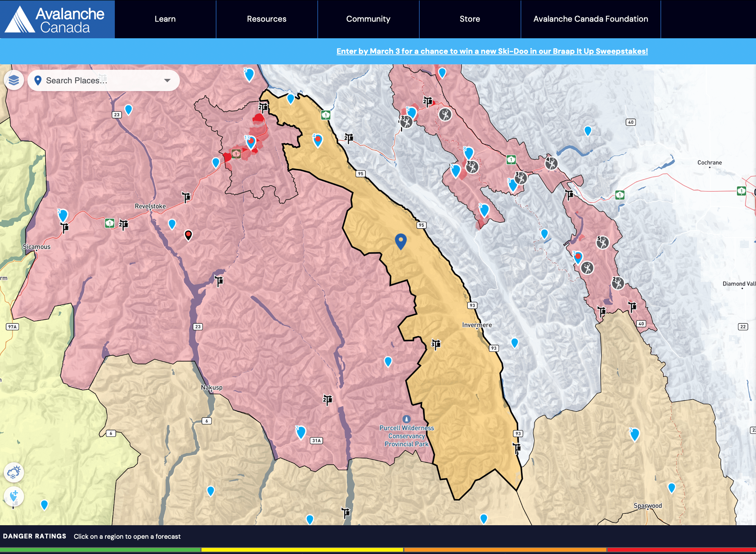Screen dimensions: 756x554
Task: Open the Community menu
Action: [368, 19]
